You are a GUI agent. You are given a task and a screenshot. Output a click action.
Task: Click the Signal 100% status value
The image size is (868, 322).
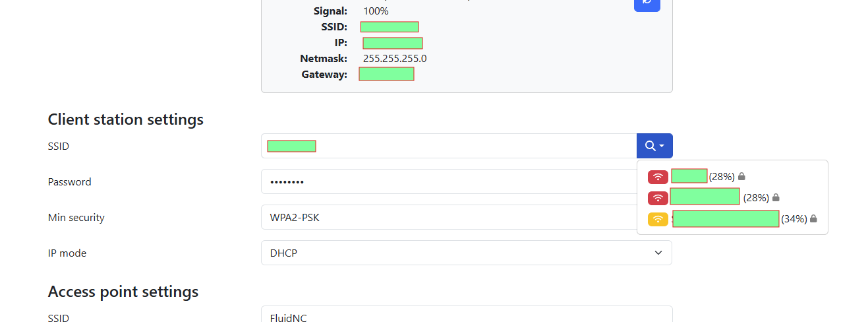pos(376,11)
